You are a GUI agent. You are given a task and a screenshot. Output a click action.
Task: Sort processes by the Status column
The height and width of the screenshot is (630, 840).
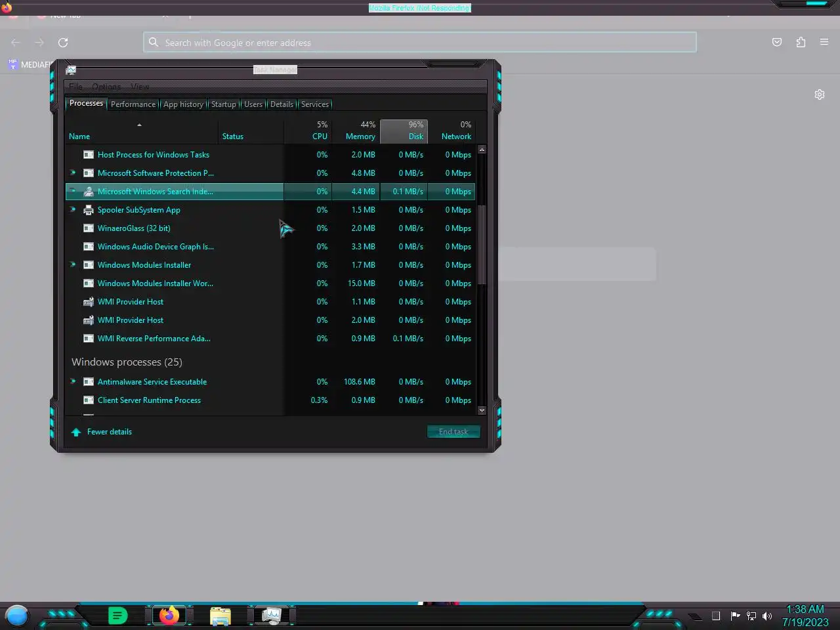tap(251, 131)
